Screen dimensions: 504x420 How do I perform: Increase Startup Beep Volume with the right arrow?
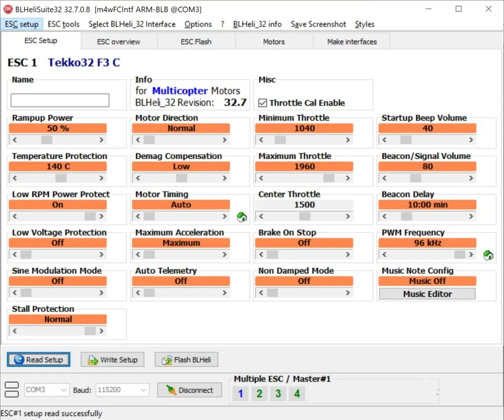click(x=471, y=139)
